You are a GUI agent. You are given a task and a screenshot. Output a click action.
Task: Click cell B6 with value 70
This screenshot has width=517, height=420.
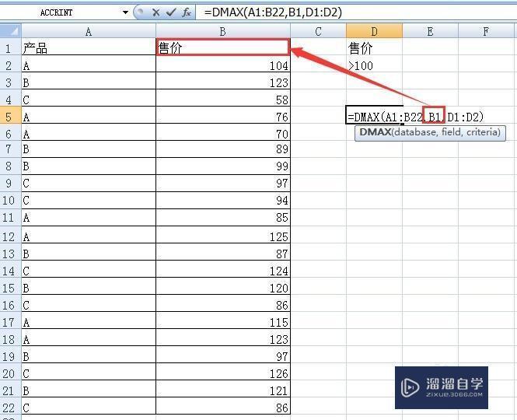click(223, 134)
